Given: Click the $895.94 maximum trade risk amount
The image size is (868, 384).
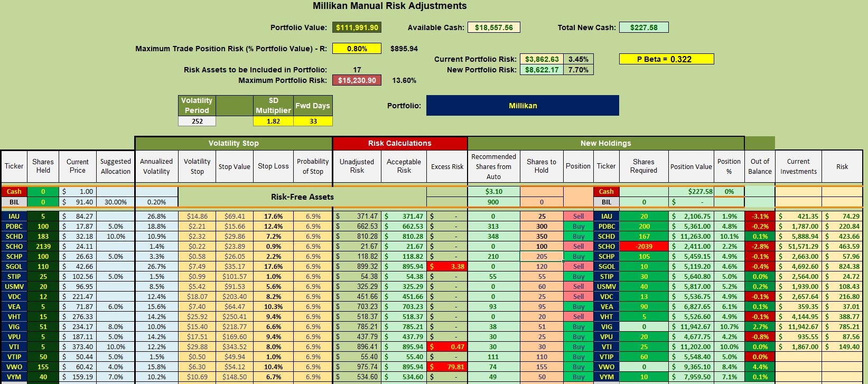Looking at the screenshot, I should [404, 49].
